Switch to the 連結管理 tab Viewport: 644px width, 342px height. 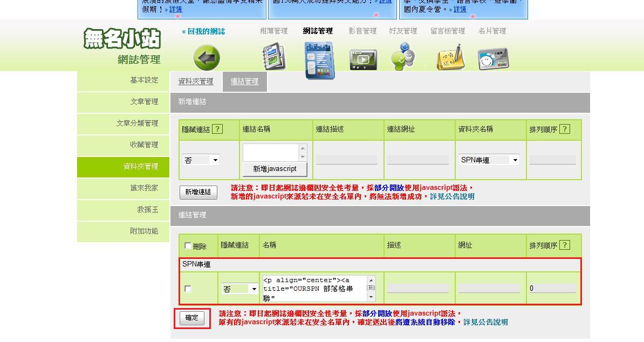point(244,81)
